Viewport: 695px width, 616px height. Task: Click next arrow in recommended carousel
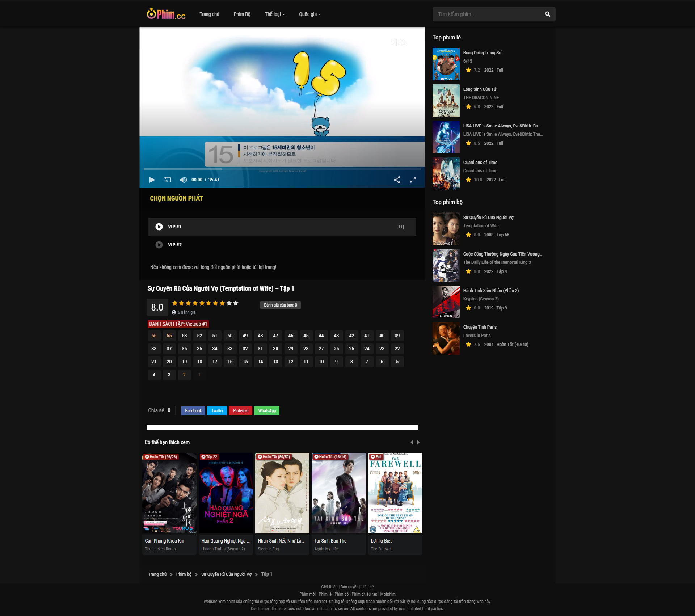tap(418, 442)
